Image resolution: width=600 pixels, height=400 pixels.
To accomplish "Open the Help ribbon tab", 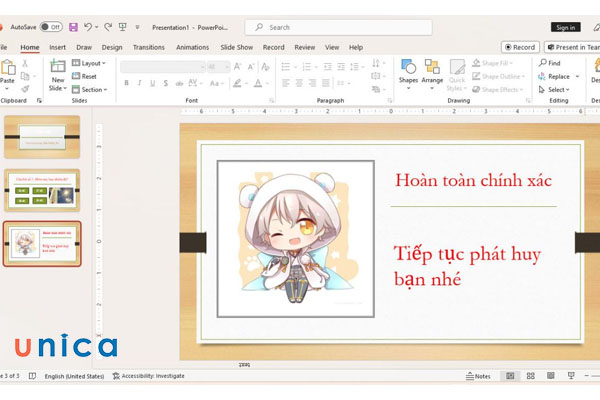I will pyautogui.click(x=356, y=47).
